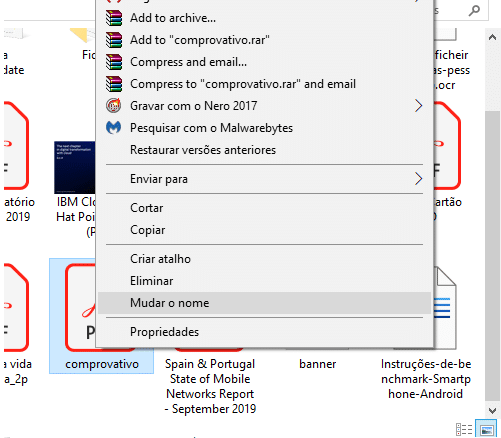Viewport: 501px width, 438px height.
Task: Expand Gravar com o Nero 2017 submenu arrow
Action: point(418,106)
